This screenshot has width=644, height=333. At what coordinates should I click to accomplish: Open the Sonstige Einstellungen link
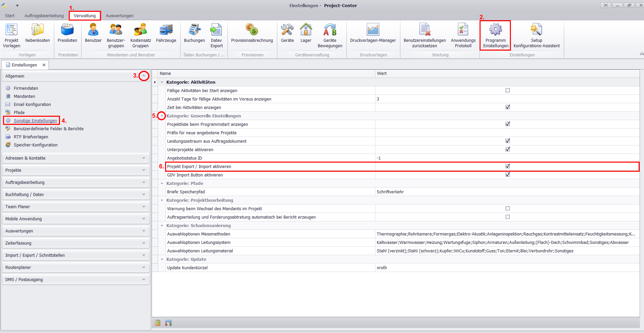tap(35, 121)
